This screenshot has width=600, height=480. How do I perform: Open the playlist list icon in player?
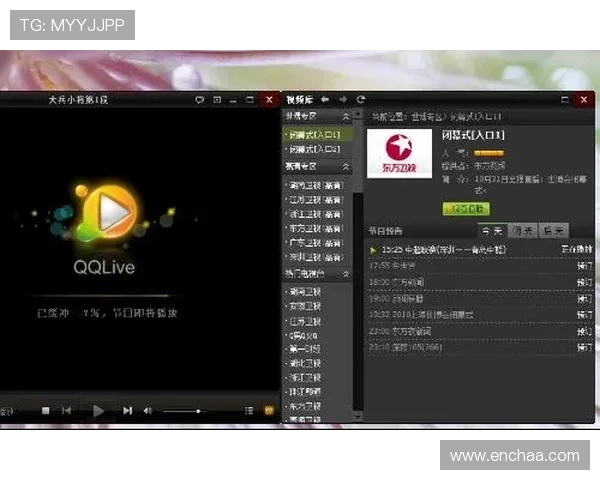pyautogui.click(x=249, y=411)
